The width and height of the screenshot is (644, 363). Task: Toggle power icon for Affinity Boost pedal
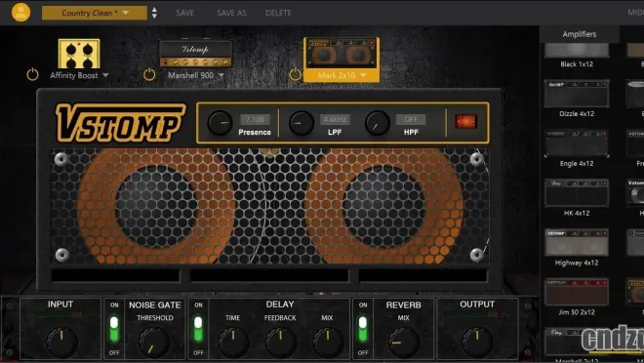(x=32, y=75)
